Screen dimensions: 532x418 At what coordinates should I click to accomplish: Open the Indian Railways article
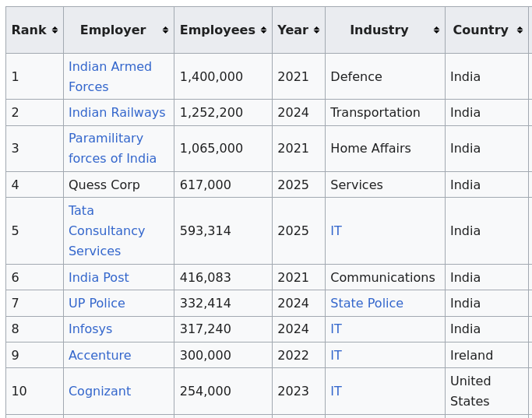117,113
